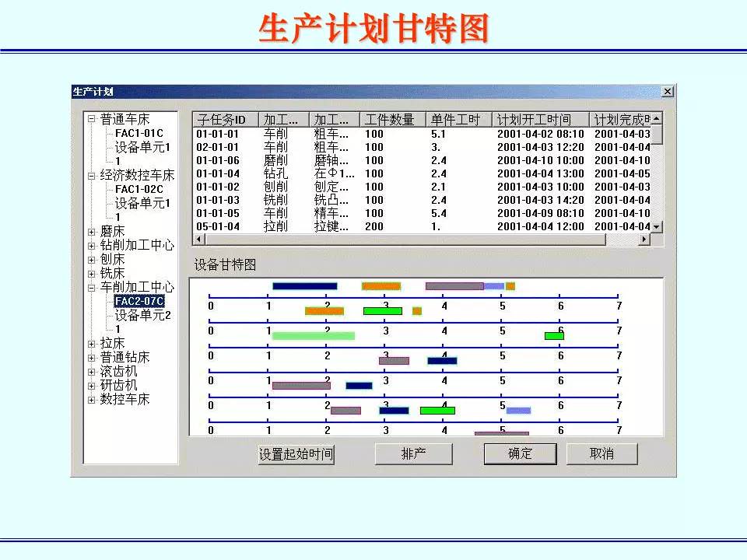This screenshot has width=747, height=560.
Task: Collapse the 车削加工中心 tree node
Action: click(x=92, y=288)
